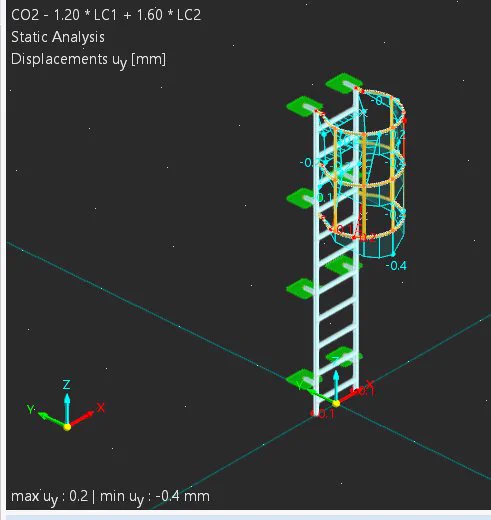Select the yellow model origin node at ladder base
Image resolution: width=491 pixels, height=520 pixels.
tap(336, 404)
